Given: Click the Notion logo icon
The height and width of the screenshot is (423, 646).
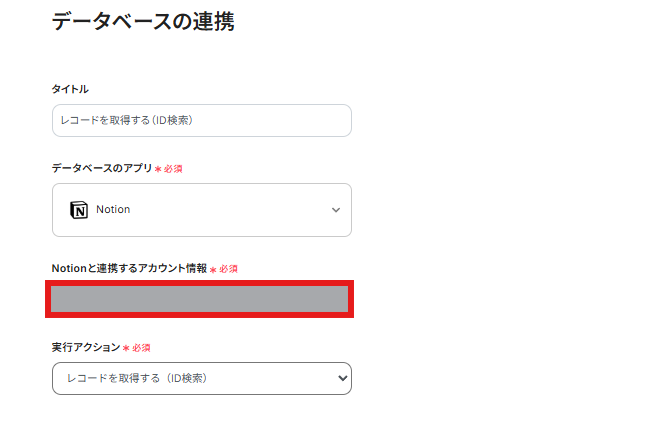Looking at the screenshot, I should coord(79,210).
